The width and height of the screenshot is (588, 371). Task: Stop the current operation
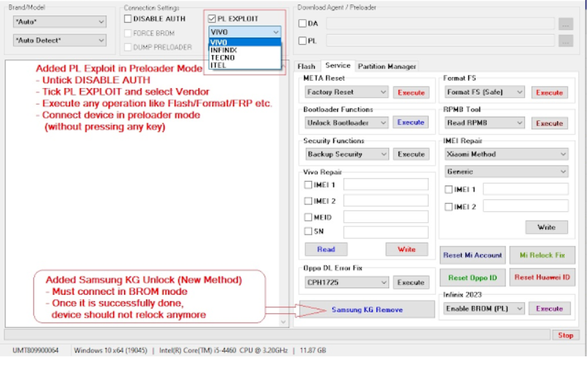(x=565, y=335)
